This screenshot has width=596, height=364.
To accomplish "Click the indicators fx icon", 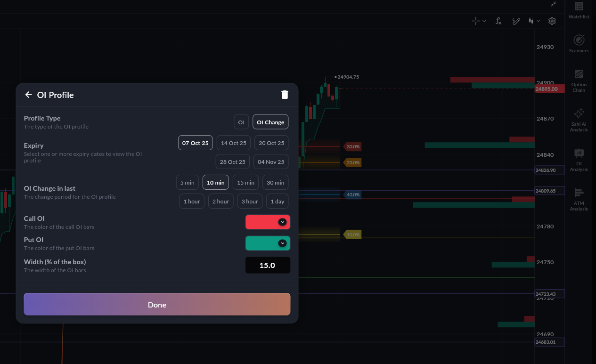I will coord(498,21).
